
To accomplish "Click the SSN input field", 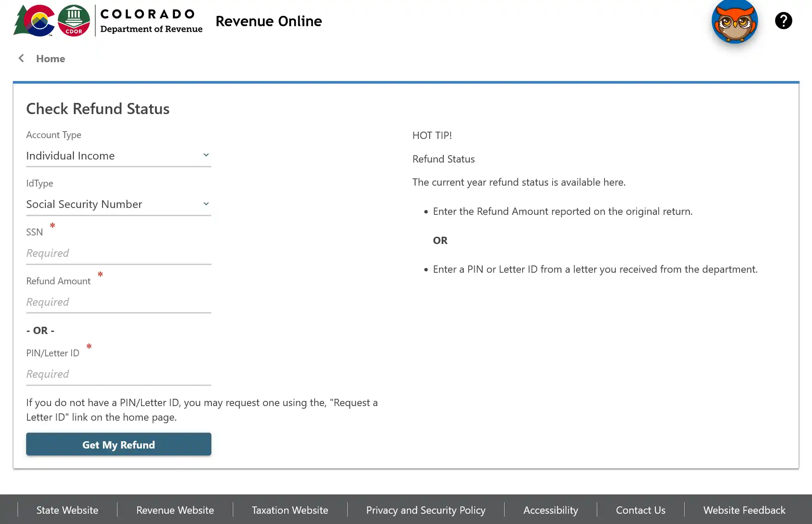I will (x=118, y=253).
